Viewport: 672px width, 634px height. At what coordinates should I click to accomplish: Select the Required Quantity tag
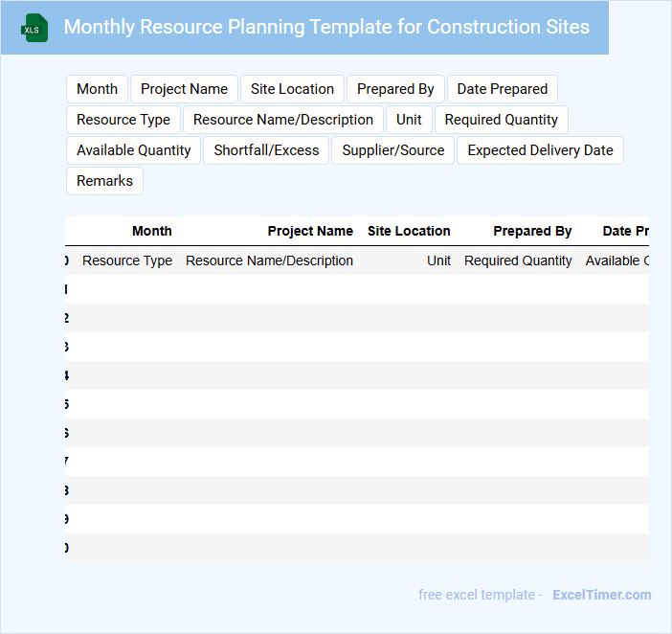point(501,120)
